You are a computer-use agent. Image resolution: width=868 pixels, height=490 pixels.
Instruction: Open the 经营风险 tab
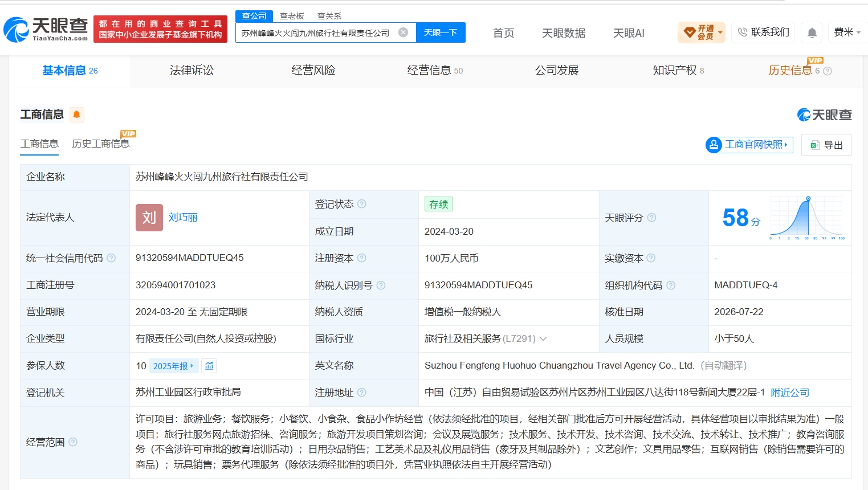pos(313,71)
